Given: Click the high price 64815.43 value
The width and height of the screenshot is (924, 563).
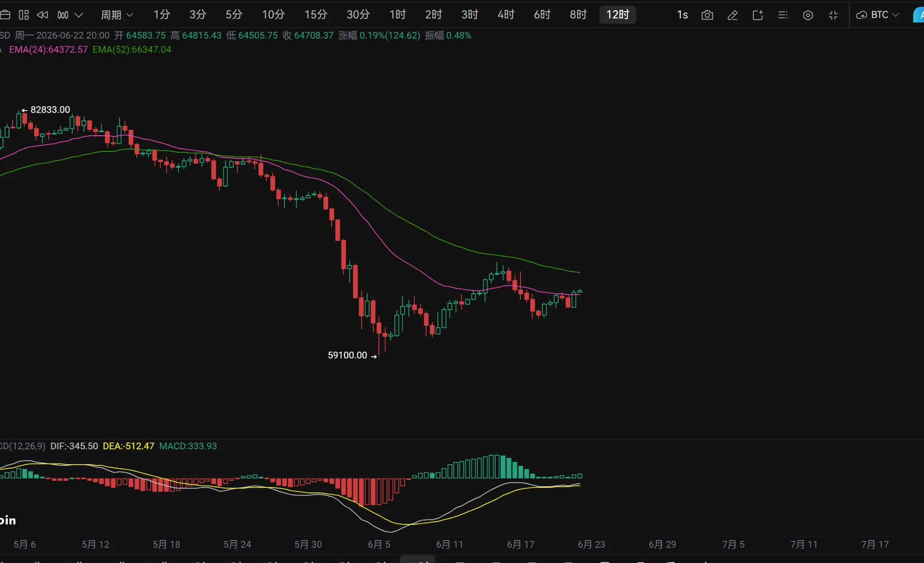Looking at the screenshot, I should (x=202, y=35).
